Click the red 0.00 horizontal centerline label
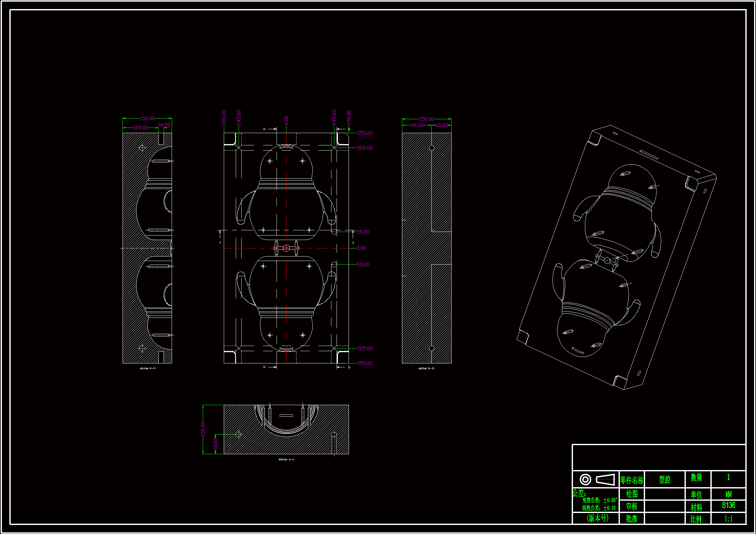The height and width of the screenshot is (534, 756). (x=361, y=248)
